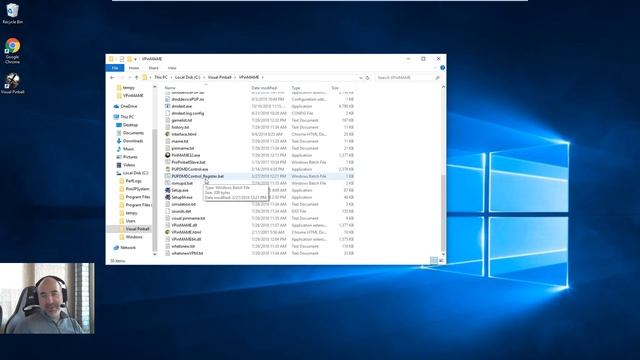Select the Setup.exe file icon
The image size is (640, 360).
(x=167, y=190)
